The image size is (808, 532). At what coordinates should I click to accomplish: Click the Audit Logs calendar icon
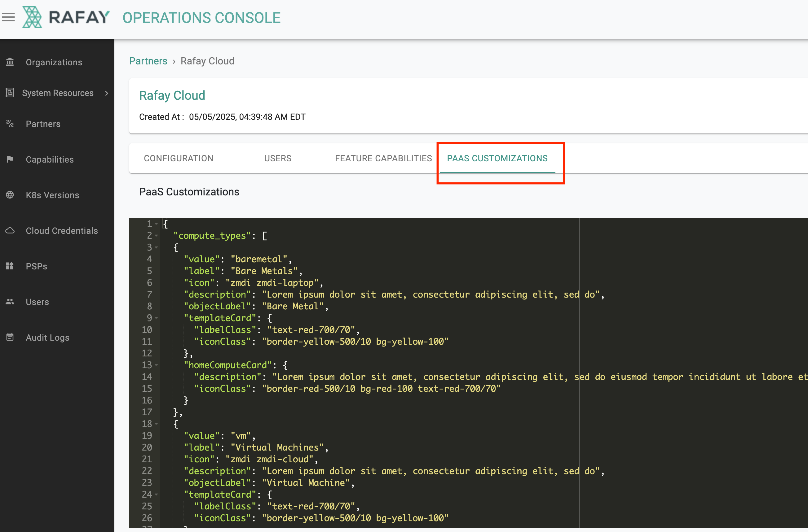point(10,337)
